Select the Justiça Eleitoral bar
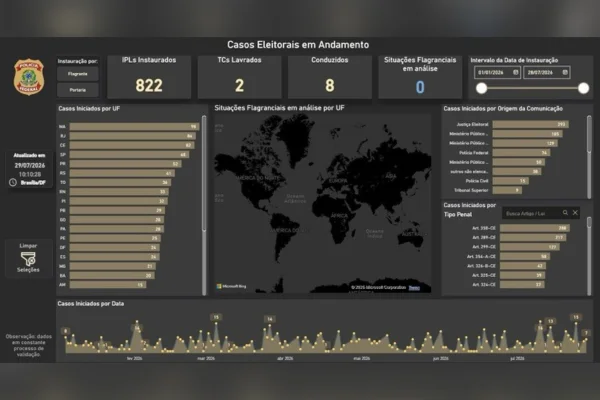 [531, 124]
